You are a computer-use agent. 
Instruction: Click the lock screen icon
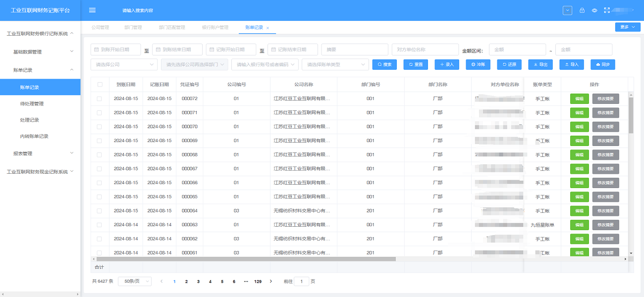(582, 10)
